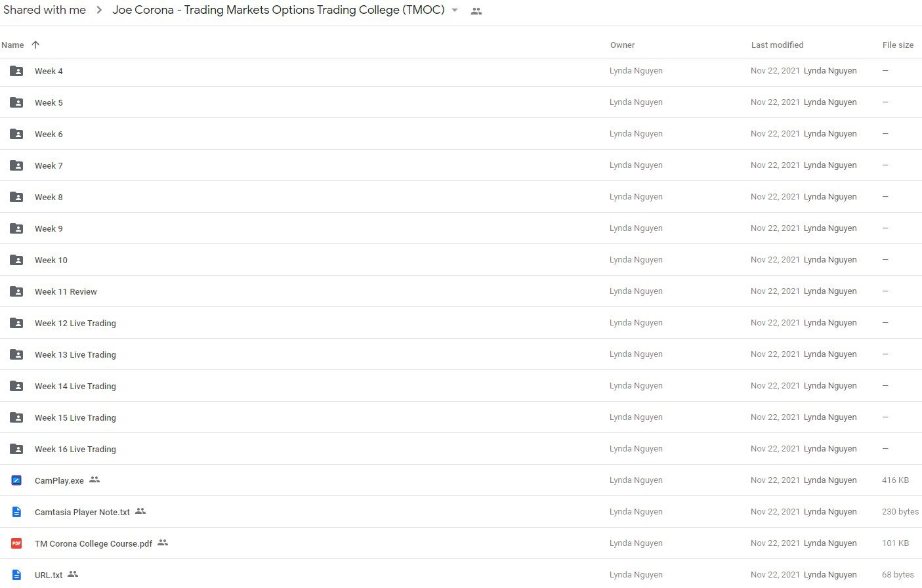This screenshot has height=588, width=922.
Task: Click the Week 5 shared folder icon
Action: 16,102
